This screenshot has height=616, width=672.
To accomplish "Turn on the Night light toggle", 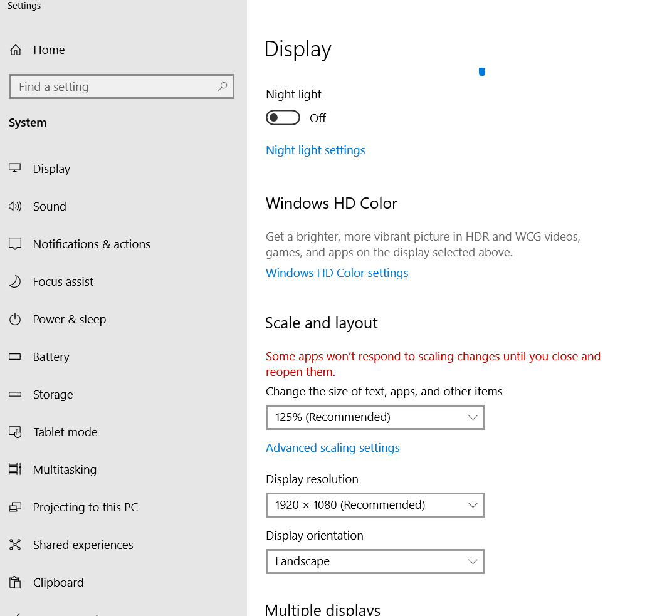I will tap(283, 118).
